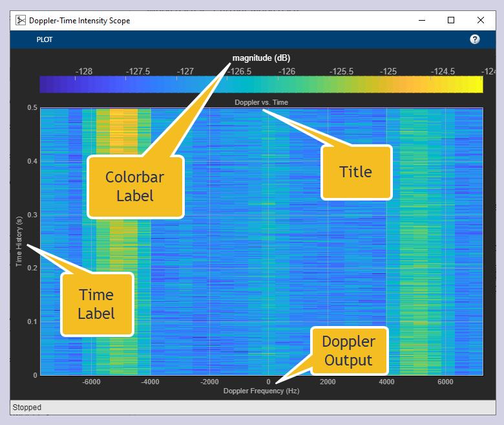
Task: Open the PLOT tab
Action: coord(45,39)
